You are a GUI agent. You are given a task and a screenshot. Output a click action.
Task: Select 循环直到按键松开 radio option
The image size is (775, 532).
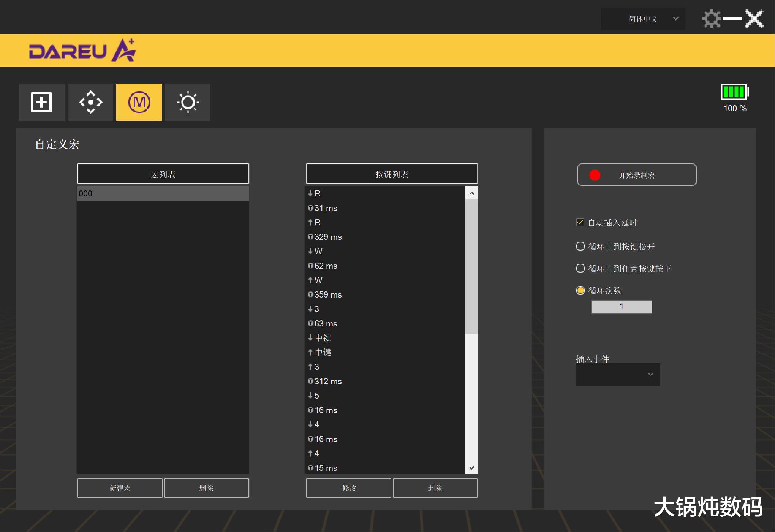pyautogui.click(x=580, y=246)
